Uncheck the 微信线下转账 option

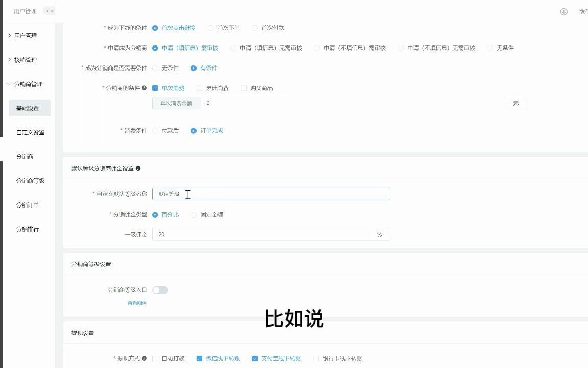coord(199,358)
